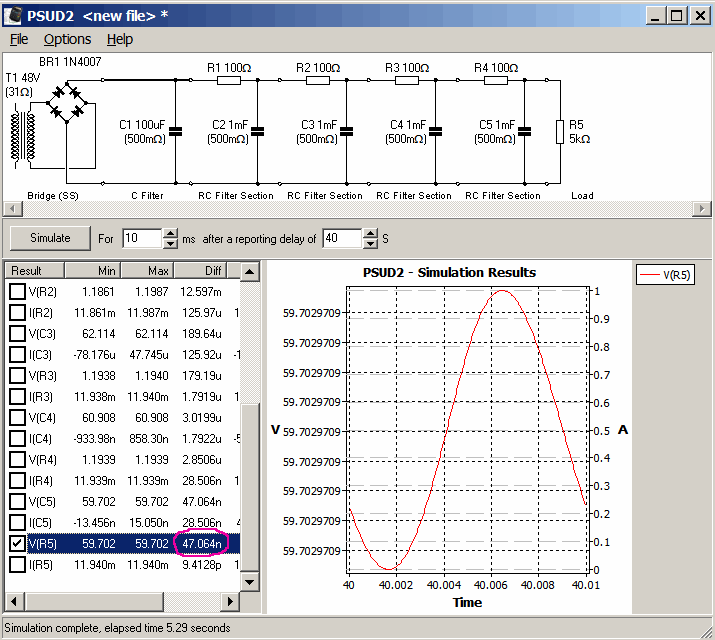The height and width of the screenshot is (640, 715).
Task: Click results list scroll right arrow
Action: tap(230, 602)
